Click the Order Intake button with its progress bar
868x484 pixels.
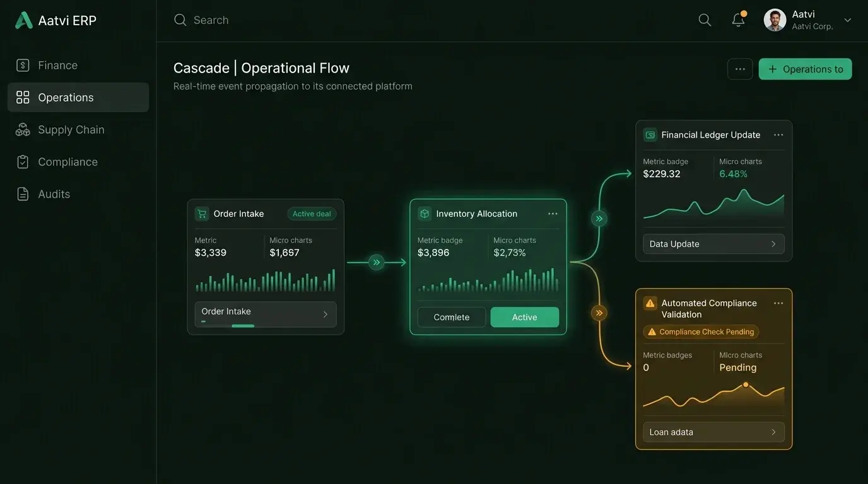[266, 314]
